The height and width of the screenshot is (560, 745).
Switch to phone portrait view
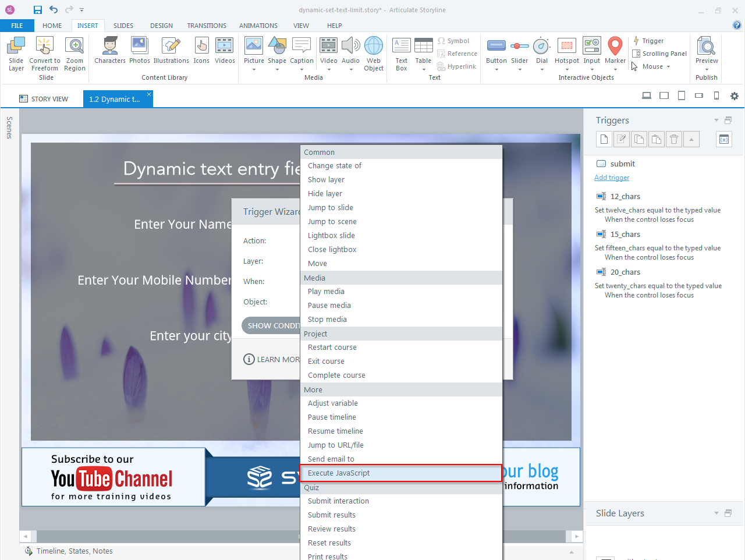coord(716,95)
